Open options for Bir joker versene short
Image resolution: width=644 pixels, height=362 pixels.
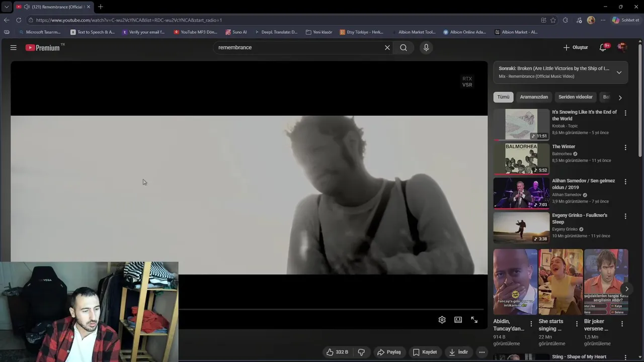pos(622,324)
